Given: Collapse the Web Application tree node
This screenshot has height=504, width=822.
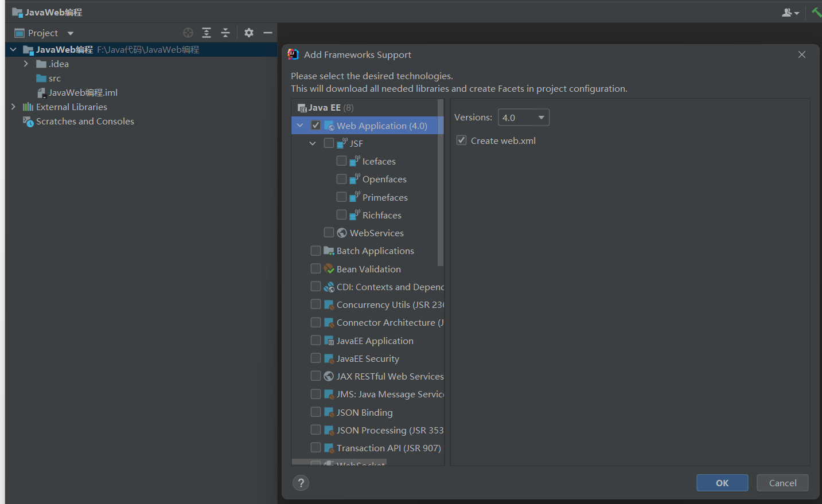Looking at the screenshot, I should (x=300, y=125).
